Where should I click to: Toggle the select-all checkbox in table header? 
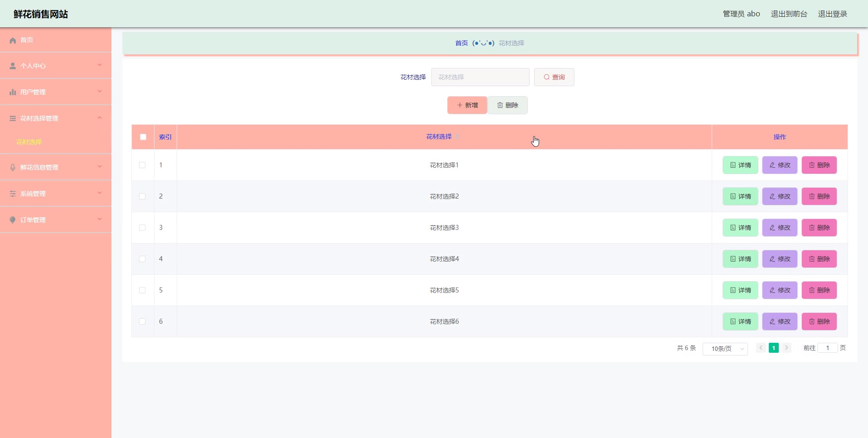(x=143, y=137)
